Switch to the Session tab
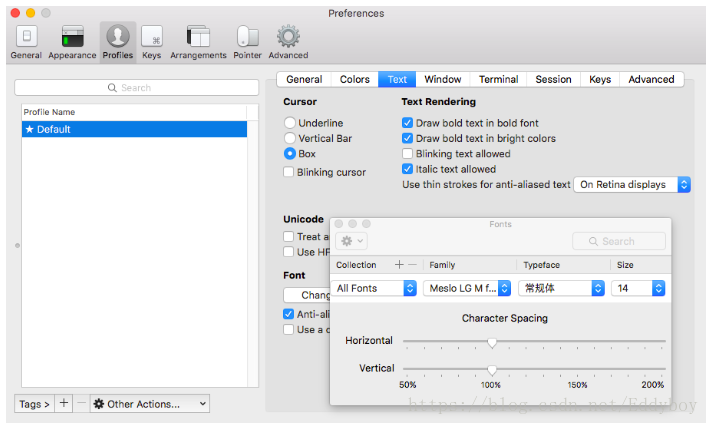Screen dimensions: 709x425 click(553, 79)
